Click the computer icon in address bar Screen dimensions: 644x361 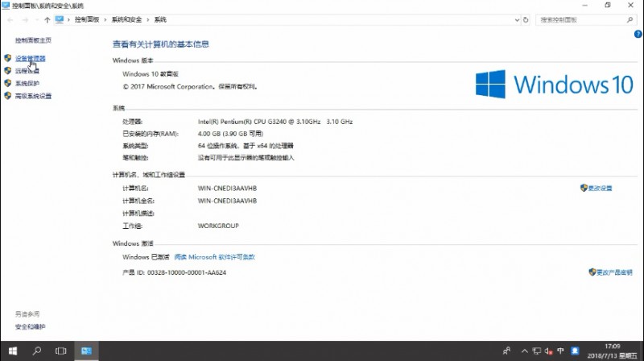pos(60,19)
